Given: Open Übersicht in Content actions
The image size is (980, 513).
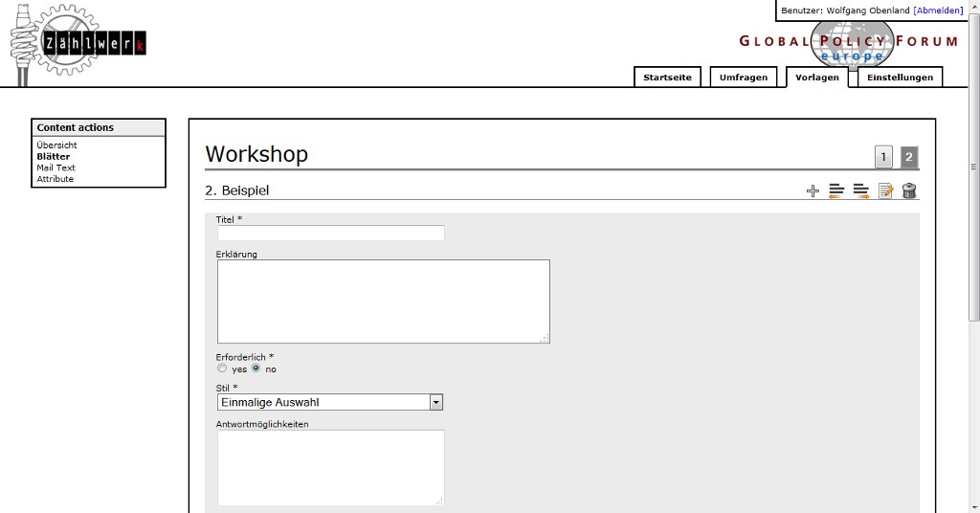Looking at the screenshot, I should pos(56,145).
